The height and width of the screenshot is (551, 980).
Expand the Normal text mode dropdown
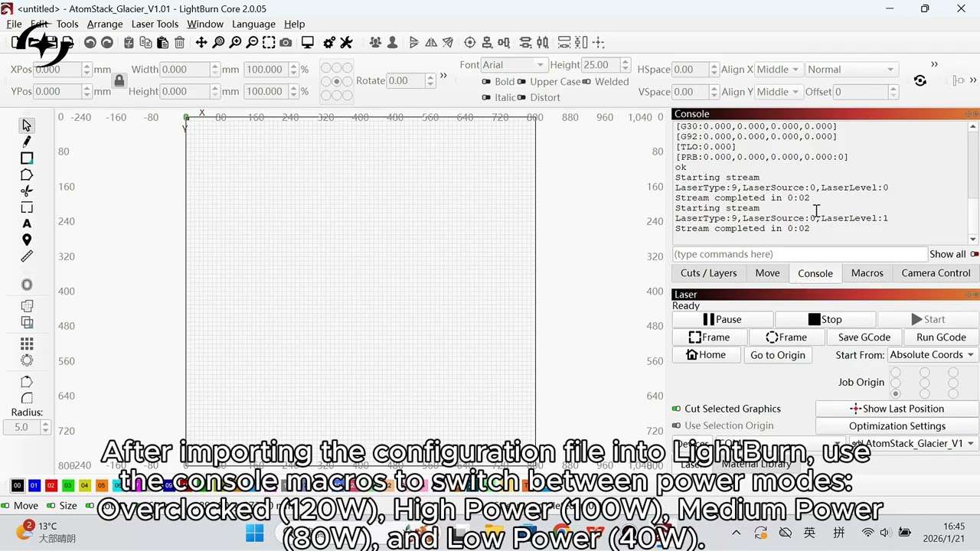851,70
